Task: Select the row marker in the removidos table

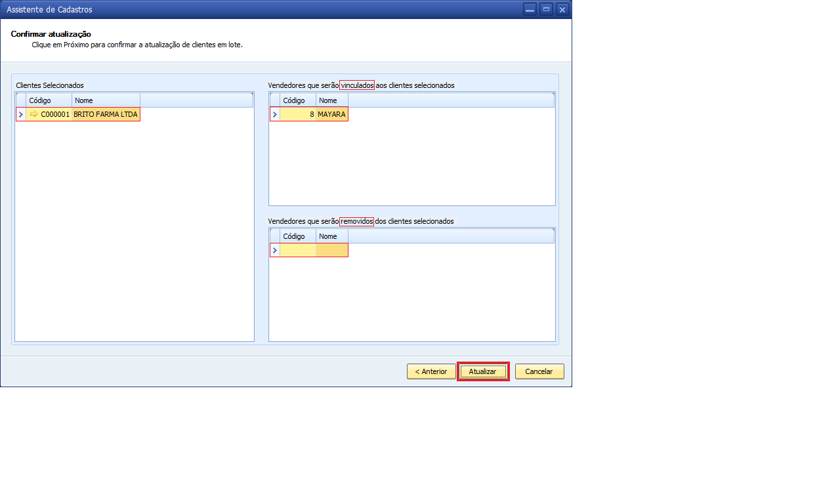Action: pos(275,250)
